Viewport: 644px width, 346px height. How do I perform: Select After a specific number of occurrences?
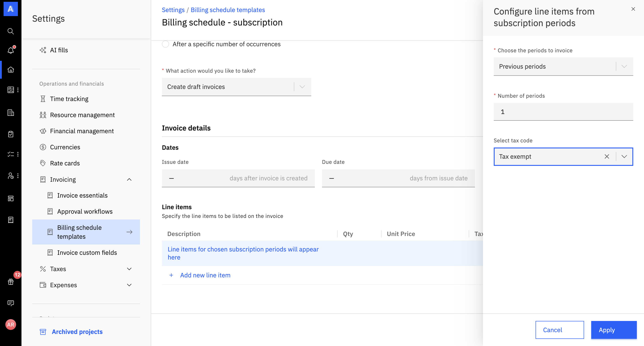165,44
